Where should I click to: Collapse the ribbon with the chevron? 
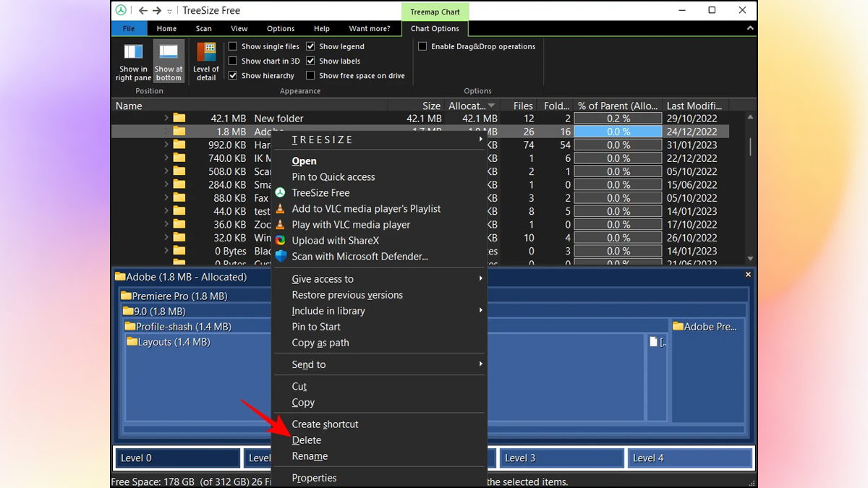pyautogui.click(x=749, y=27)
